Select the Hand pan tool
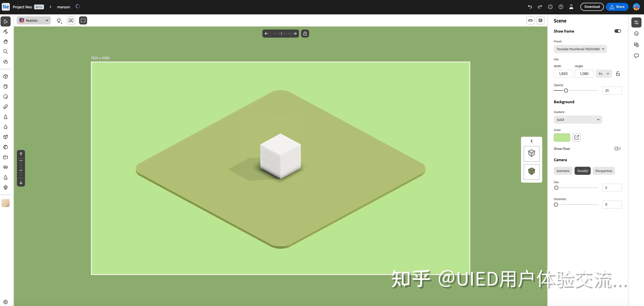 pos(5,41)
